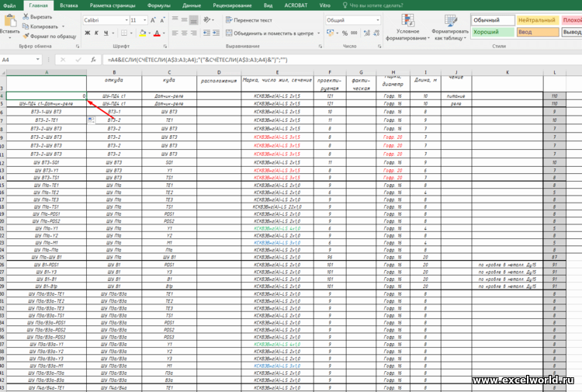Click the Insert Function fx icon

coord(94,60)
